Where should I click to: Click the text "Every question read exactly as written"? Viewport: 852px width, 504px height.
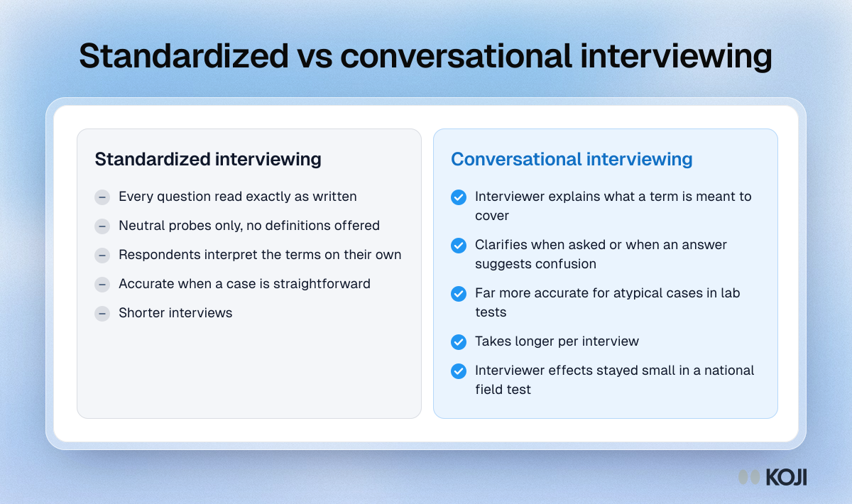238,197
